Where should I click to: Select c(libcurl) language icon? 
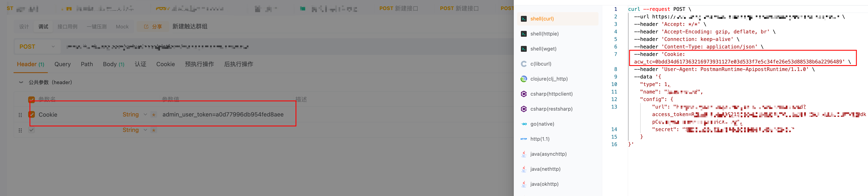(x=524, y=64)
